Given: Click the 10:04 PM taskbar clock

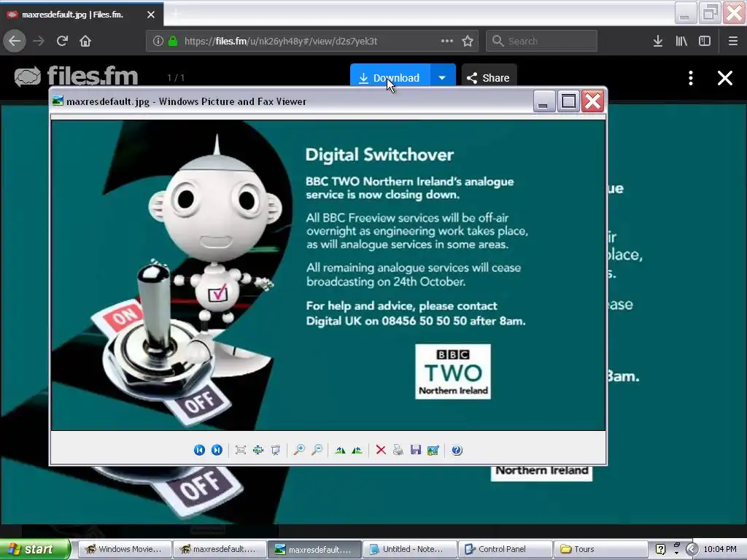Looking at the screenshot, I should [720, 549].
